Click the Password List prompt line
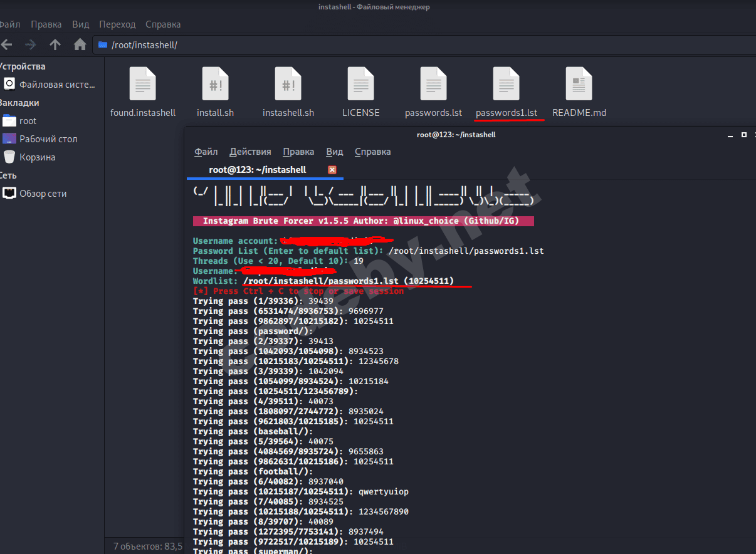The image size is (756, 554). point(368,251)
